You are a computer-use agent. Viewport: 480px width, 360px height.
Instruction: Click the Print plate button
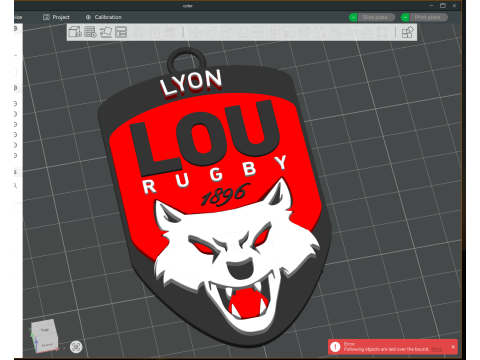[428, 17]
